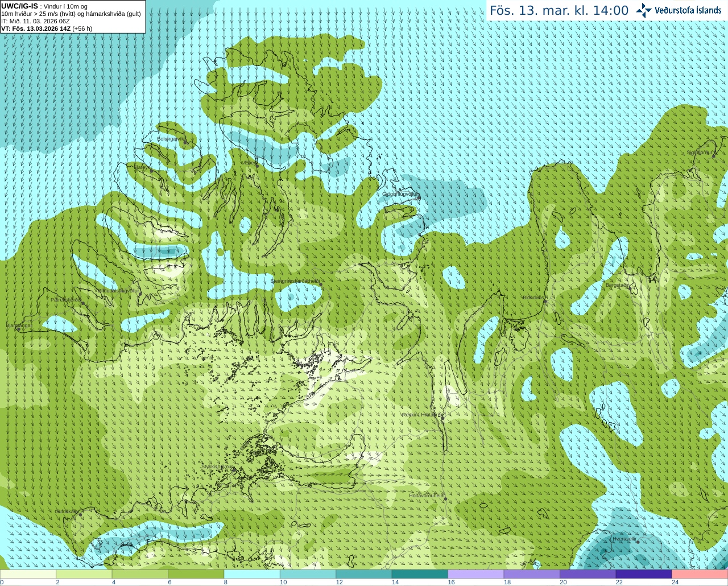Click the 2–4 m/s light green legend swatch
This screenshot has height=586, width=728.
pos(84,574)
